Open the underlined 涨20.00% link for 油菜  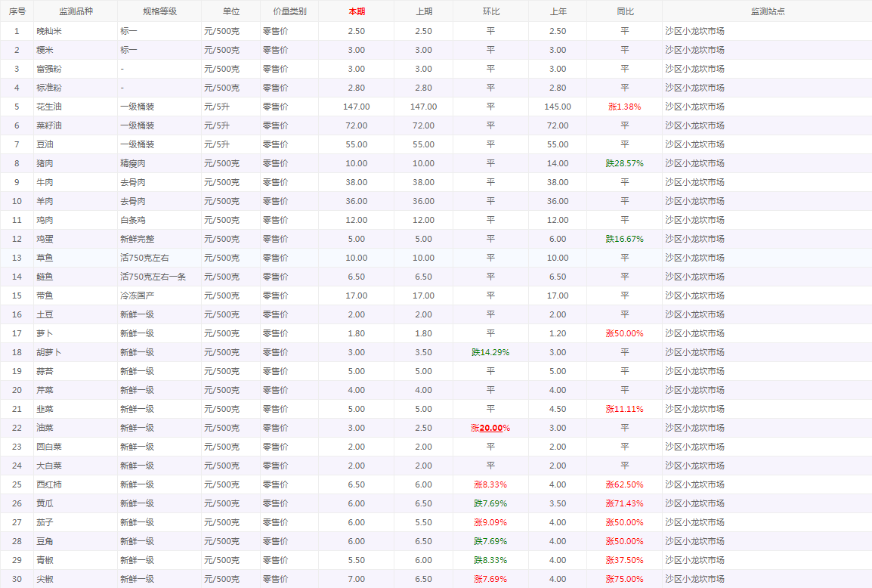click(x=490, y=428)
